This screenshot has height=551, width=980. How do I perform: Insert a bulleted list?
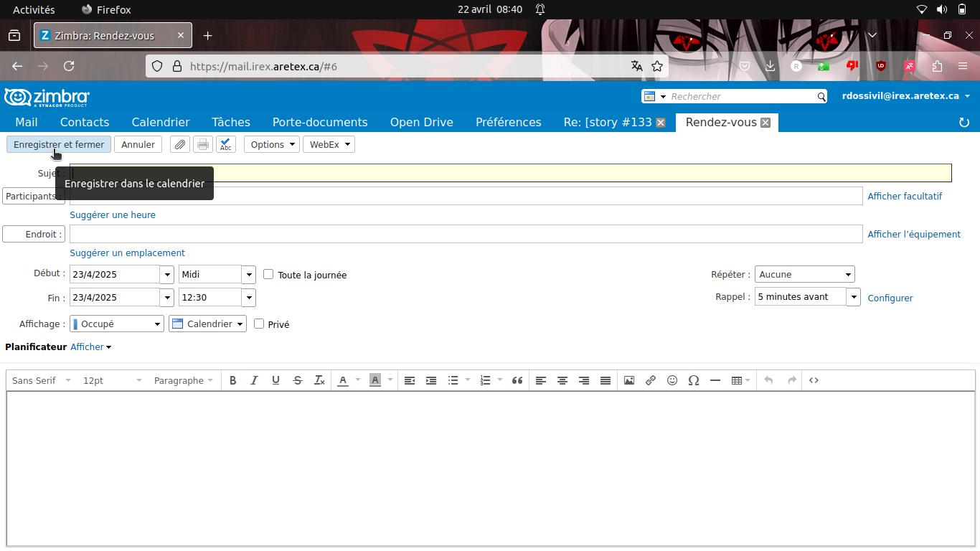(x=453, y=380)
